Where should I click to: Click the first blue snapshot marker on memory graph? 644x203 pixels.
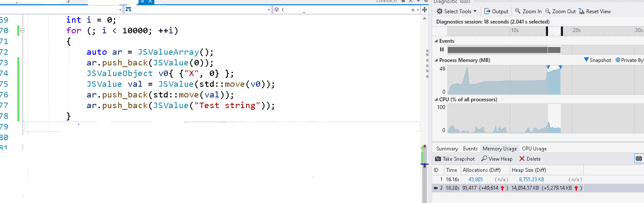point(548,67)
